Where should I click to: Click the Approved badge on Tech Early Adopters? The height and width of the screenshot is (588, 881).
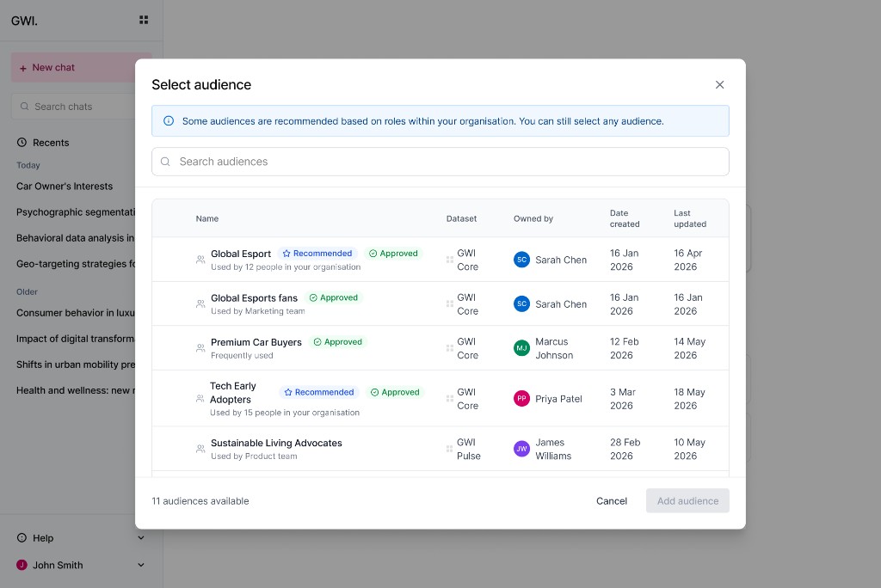click(x=395, y=392)
